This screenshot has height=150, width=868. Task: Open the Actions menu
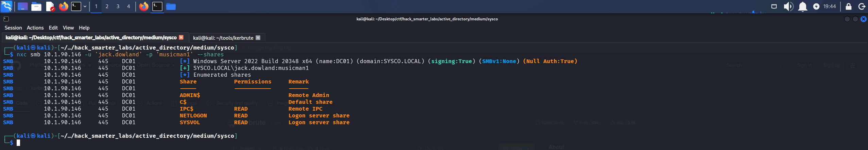(x=35, y=28)
